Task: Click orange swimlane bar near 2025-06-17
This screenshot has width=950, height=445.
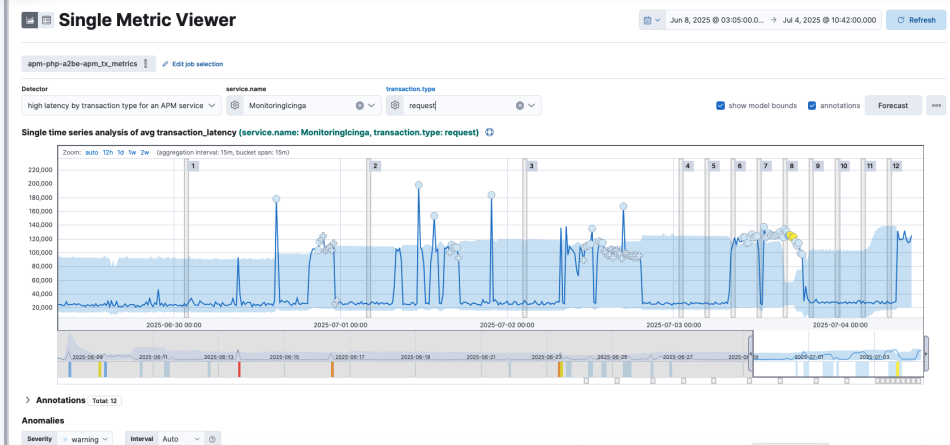Action: [x=332, y=369]
